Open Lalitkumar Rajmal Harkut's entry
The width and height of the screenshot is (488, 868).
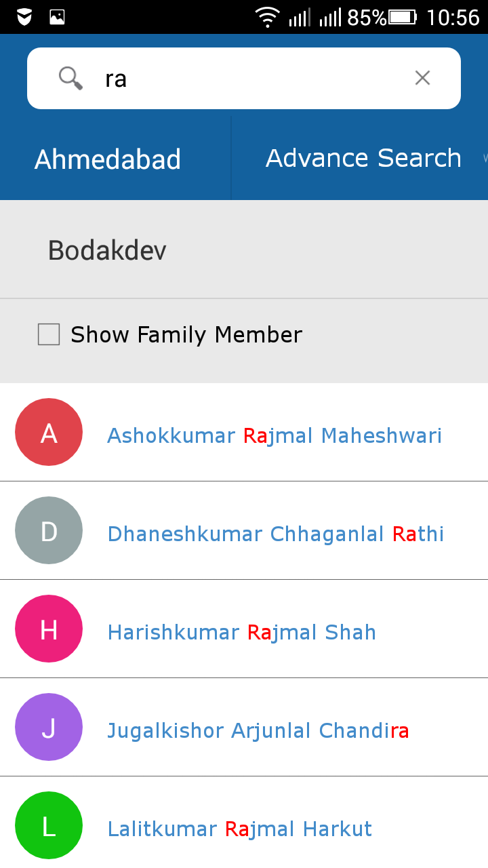pyautogui.click(x=240, y=829)
